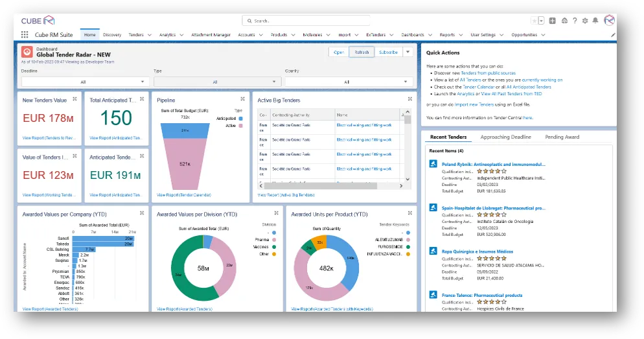Screen dimensions: 644x339
Task: Open the Discovery tab
Action: tap(112, 35)
